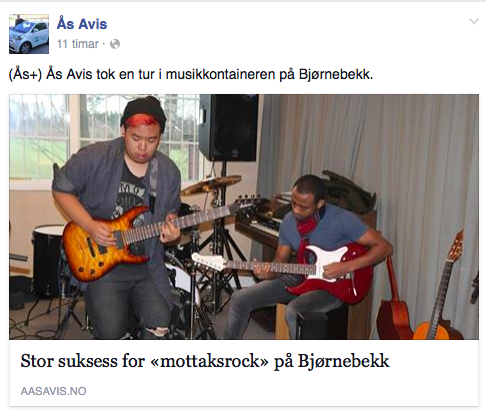Click the black loudspeaker on the stand
The width and height of the screenshot is (486, 412).
click(x=229, y=127)
